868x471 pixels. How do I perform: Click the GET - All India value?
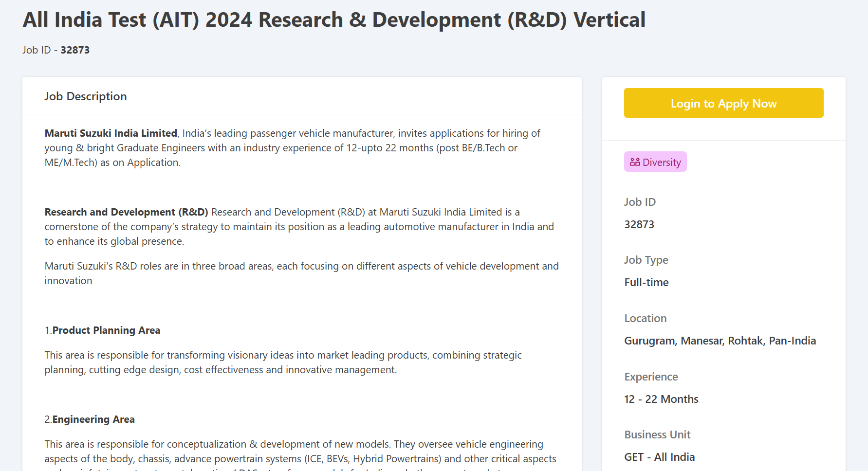coord(660,457)
